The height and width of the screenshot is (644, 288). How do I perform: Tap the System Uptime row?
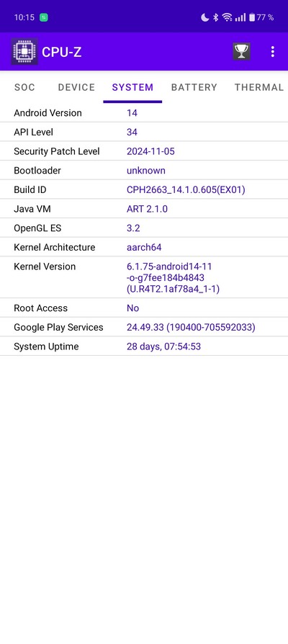pos(144,346)
